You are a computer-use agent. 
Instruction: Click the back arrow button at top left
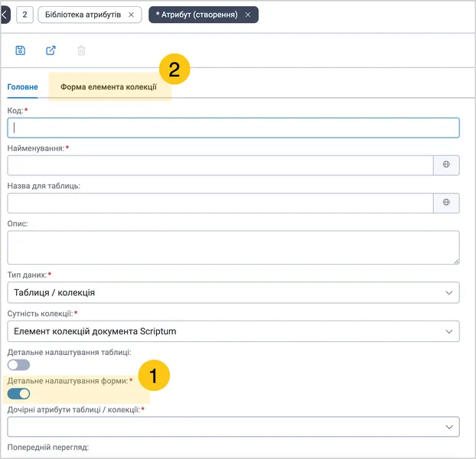(x=5, y=15)
